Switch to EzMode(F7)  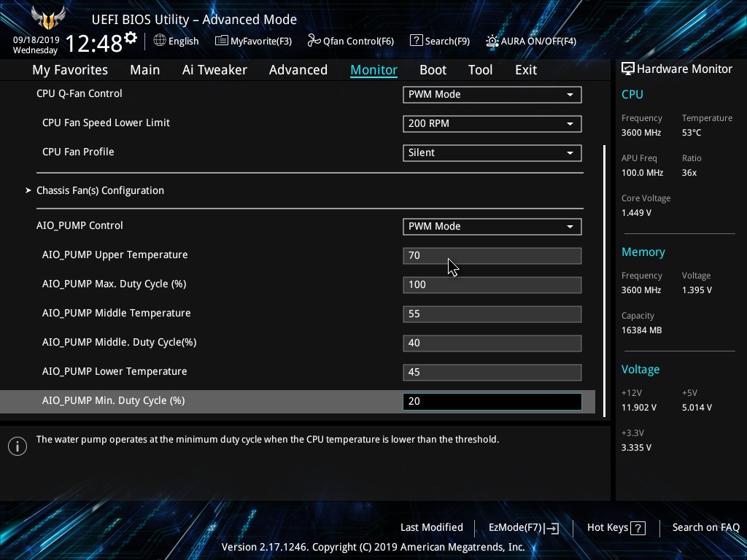pos(522,527)
